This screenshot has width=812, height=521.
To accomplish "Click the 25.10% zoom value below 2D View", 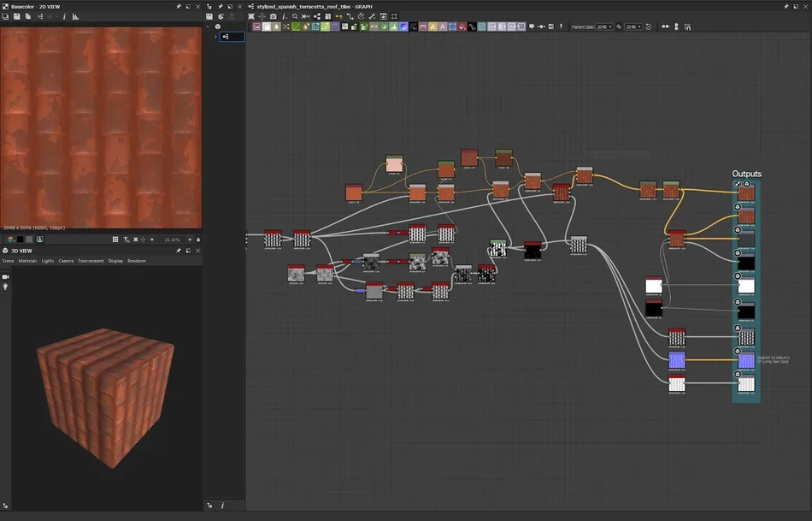I will 172,240.
